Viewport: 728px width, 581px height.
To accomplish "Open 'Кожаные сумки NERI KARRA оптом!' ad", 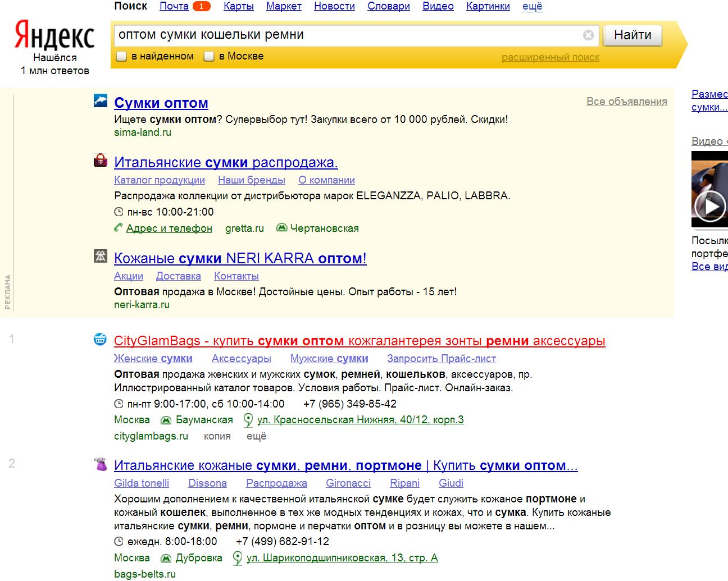I will [x=240, y=258].
